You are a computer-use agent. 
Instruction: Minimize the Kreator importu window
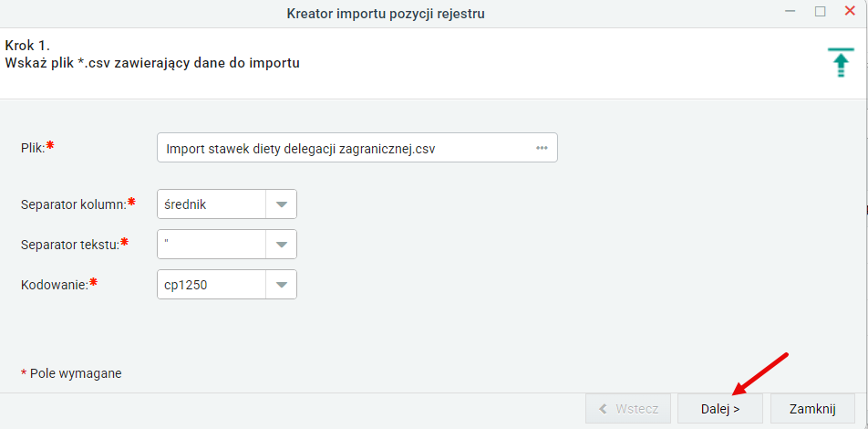coord(790,12)
